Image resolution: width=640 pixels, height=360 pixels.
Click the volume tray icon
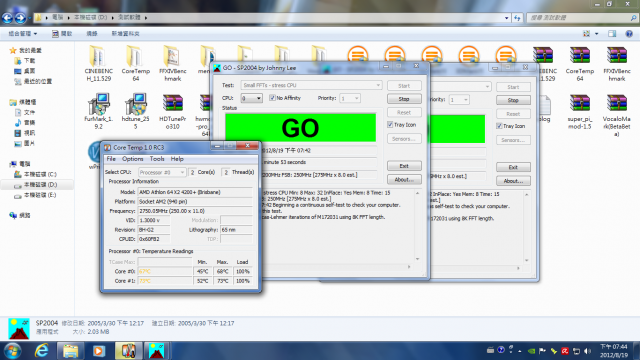click(587, 351)
